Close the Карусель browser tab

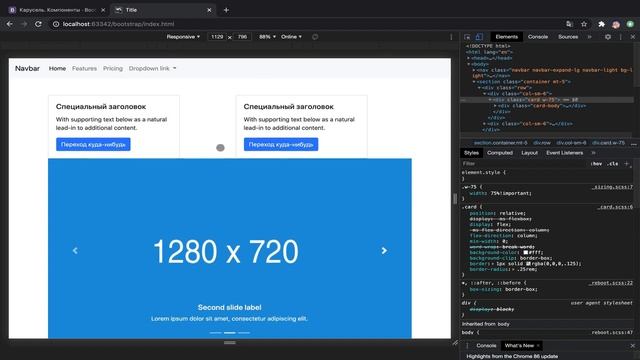[103, 10]
